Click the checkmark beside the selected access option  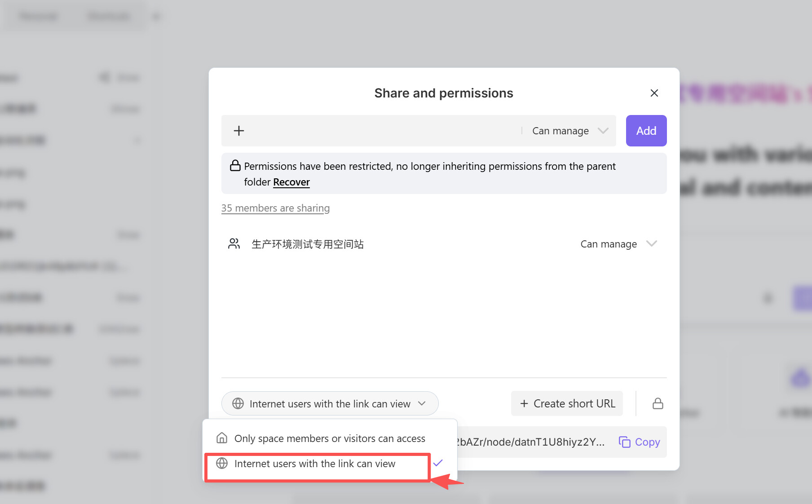(x=438, y=463)
